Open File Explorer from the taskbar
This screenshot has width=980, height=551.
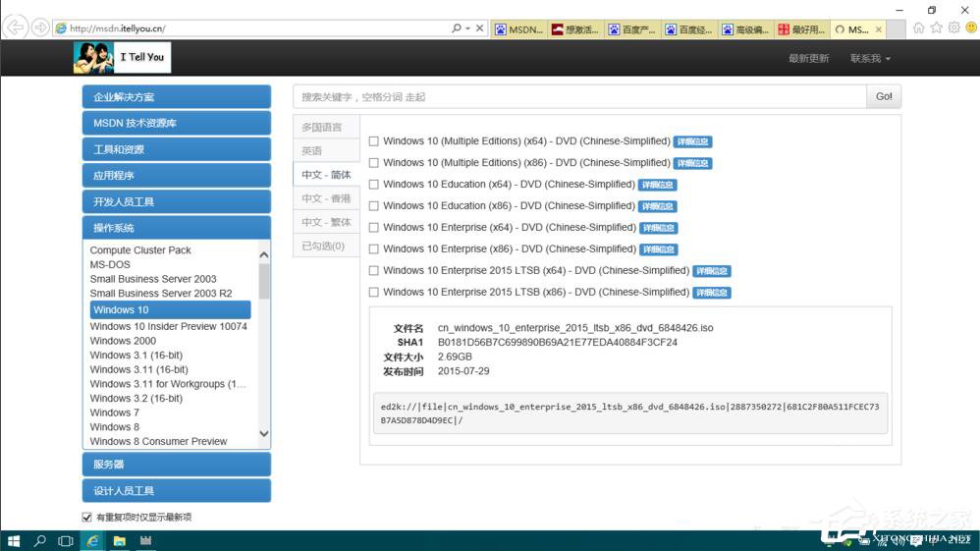pos(119,540)
